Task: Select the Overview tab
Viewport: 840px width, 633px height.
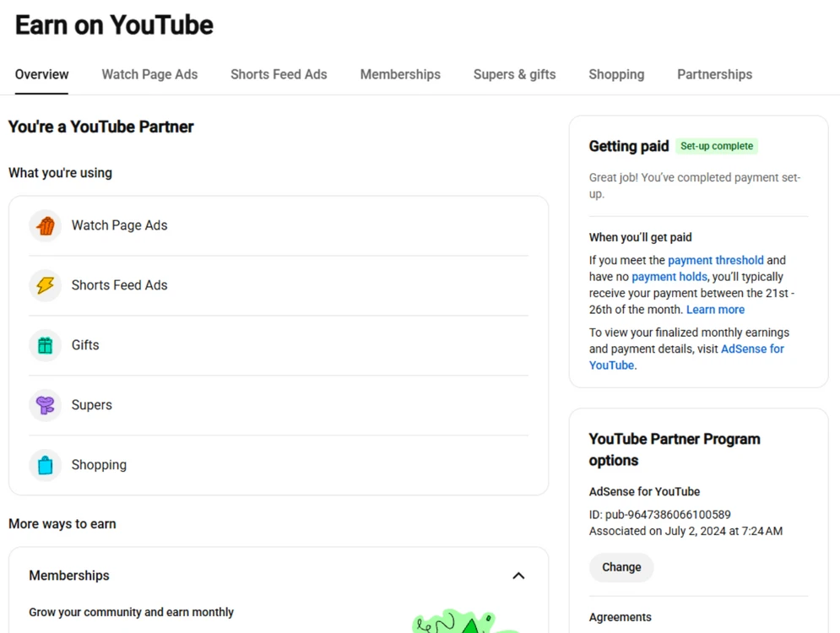Action: [41, 74]
